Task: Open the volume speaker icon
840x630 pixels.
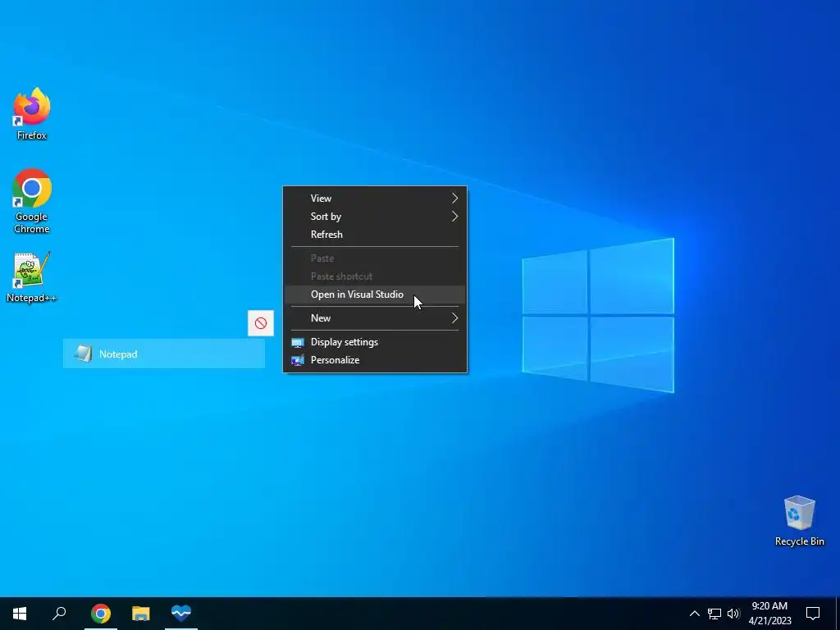Action: click(733, 614)
